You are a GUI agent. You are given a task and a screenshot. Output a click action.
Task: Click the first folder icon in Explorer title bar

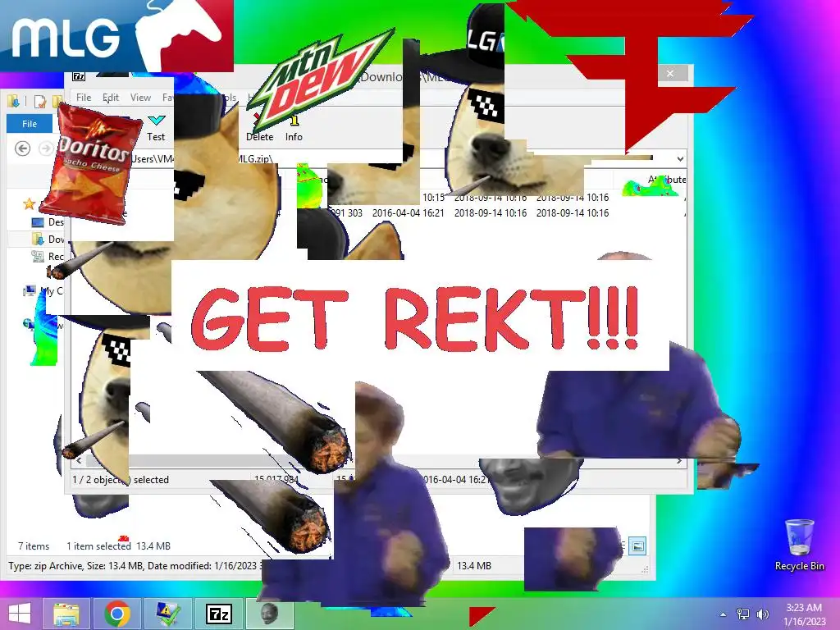[x=13, y=101]
